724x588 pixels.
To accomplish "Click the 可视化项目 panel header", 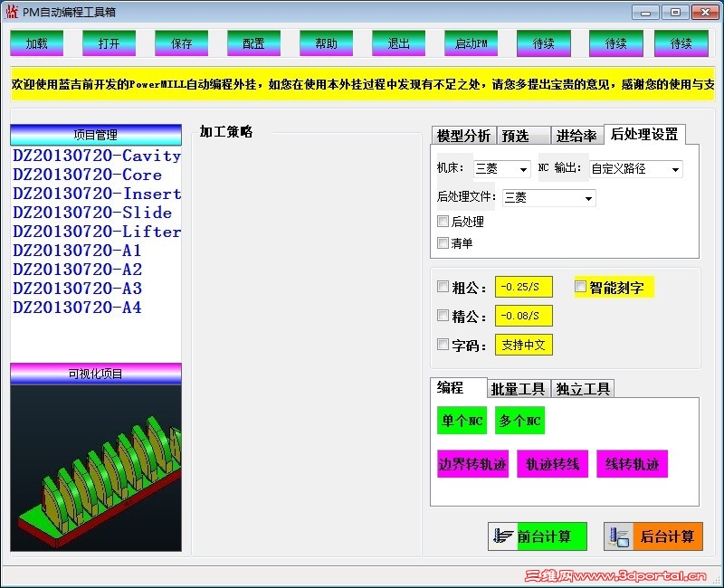I will [96, 374].
